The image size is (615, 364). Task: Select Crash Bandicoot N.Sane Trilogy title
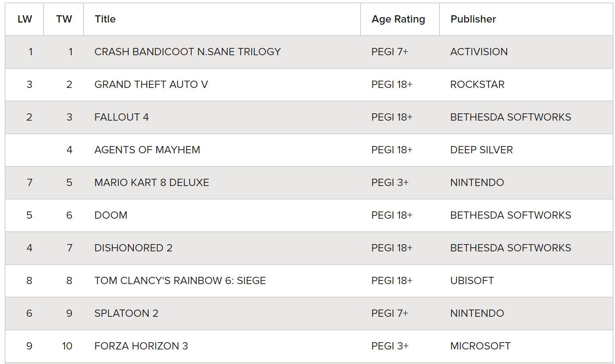[188, 52]
